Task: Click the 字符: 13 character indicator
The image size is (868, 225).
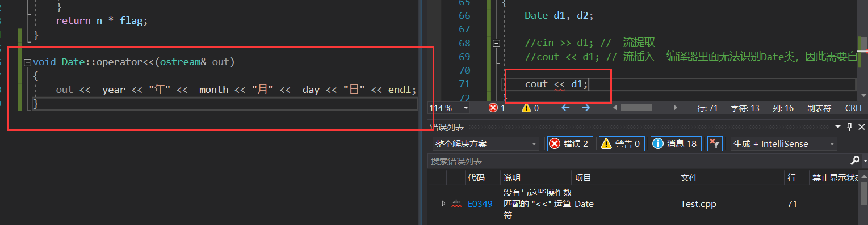Action: (x=745, y=108)
